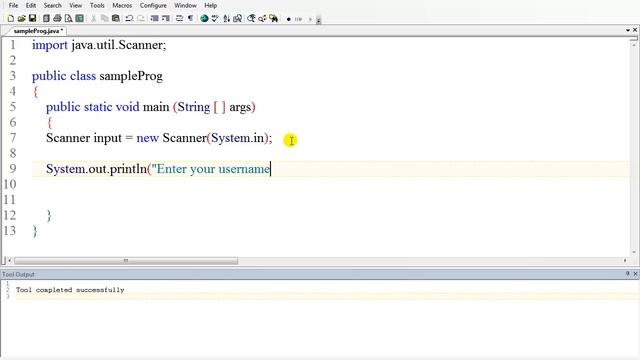This screenshot has height=360, width=640.
Task: Click the 'Scanner input = new Scanner' line
Action: [x=159, y=138]
